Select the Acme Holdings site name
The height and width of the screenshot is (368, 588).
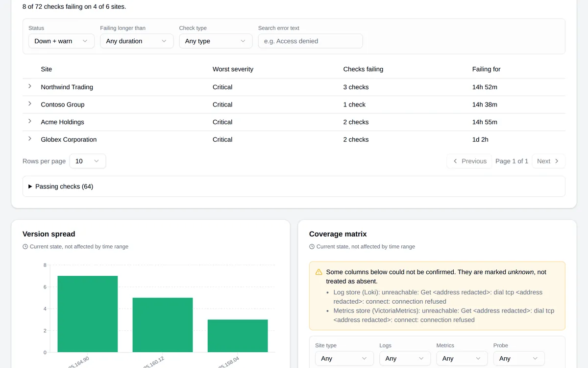[x=62, y=122]
